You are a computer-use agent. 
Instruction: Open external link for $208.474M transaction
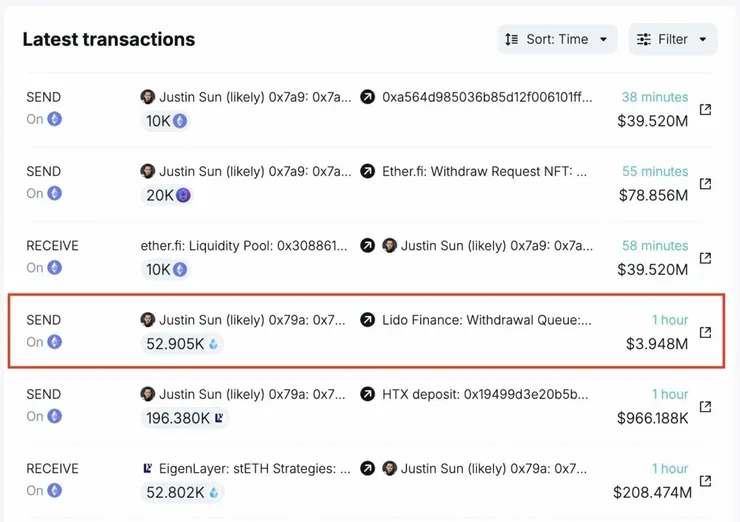(705, 481)
